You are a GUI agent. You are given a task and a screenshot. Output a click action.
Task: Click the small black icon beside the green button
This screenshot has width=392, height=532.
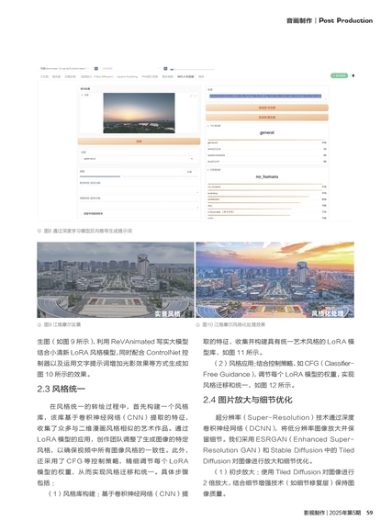click(x=353, y=75)
